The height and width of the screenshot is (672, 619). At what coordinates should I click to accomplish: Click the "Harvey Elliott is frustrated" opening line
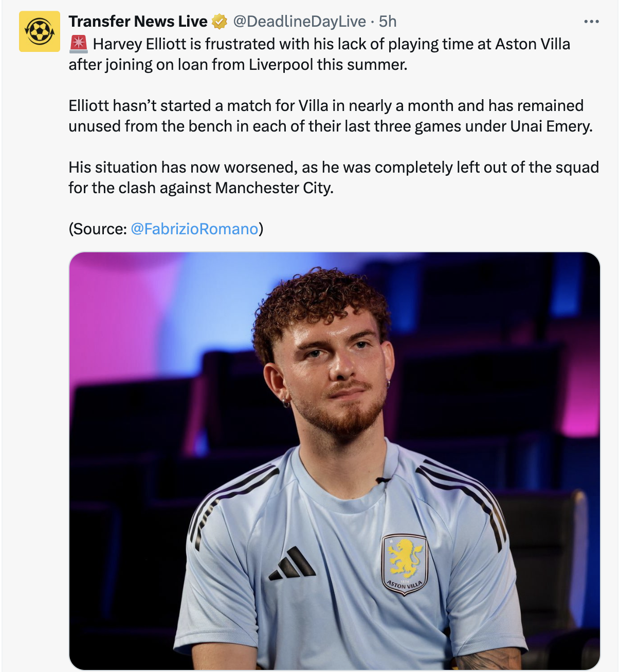[x=331, y=44]
